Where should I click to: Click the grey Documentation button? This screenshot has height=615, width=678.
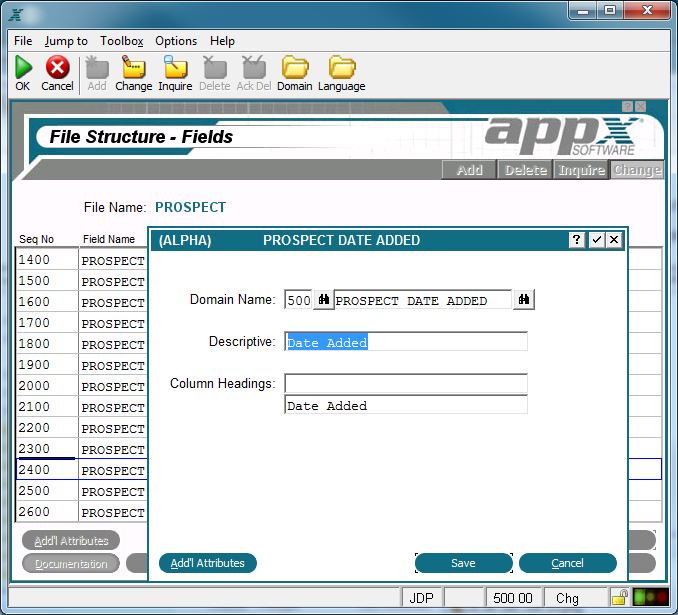coord(71,564)
